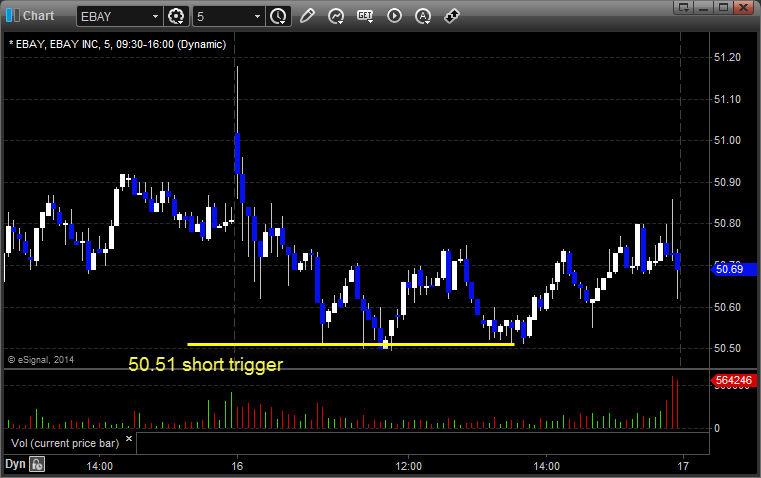761x478 pixels.
Task: Click the 50.60 price axis label
Action: [728, 307]
